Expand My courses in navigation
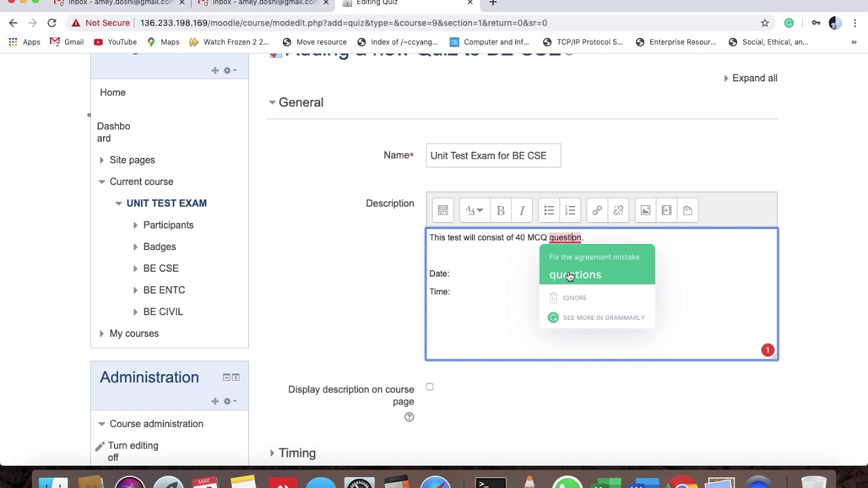The width and height of the screenshot is (868, 488). [102, 333]
